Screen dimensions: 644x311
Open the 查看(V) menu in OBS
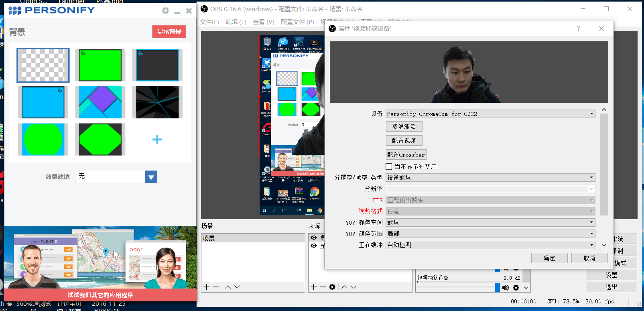coord(264,22)
